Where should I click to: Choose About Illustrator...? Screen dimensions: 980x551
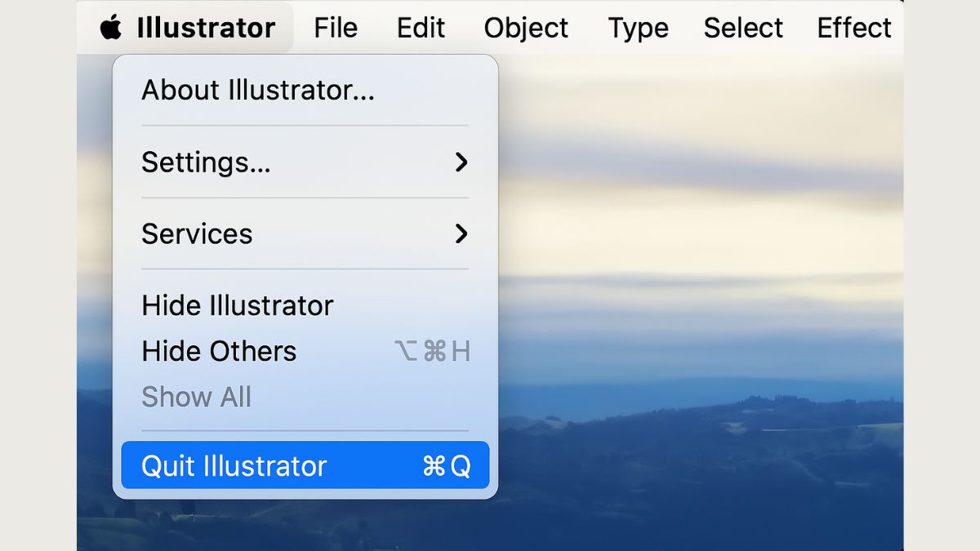[305, 90]
